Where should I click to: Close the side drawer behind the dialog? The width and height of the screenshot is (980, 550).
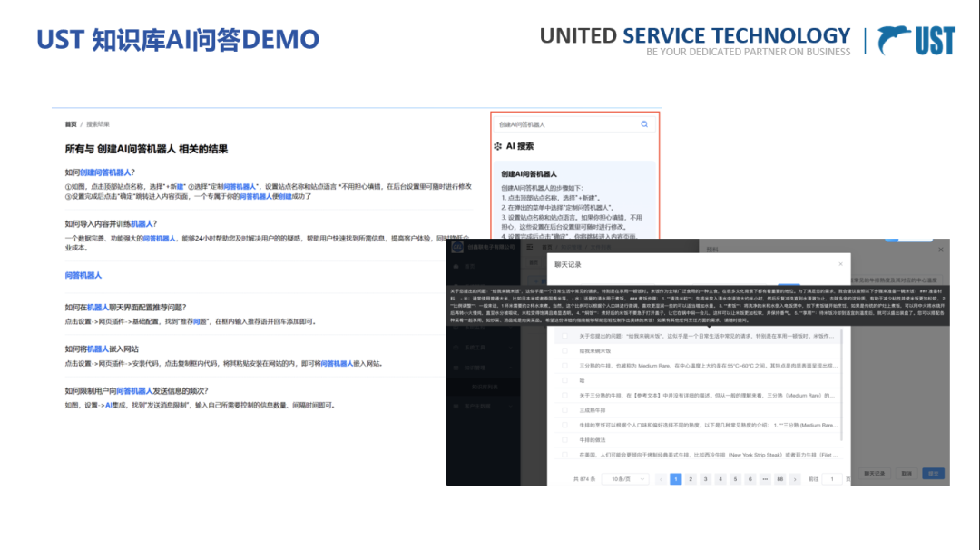click(941, 250)
